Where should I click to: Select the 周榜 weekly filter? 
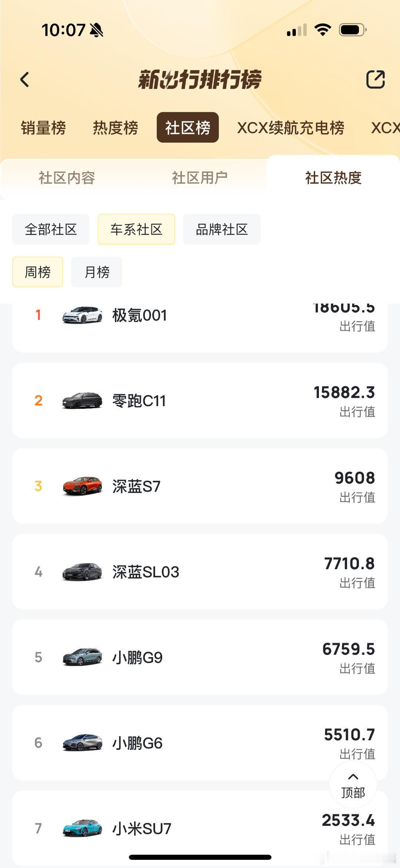coord(37,272)
